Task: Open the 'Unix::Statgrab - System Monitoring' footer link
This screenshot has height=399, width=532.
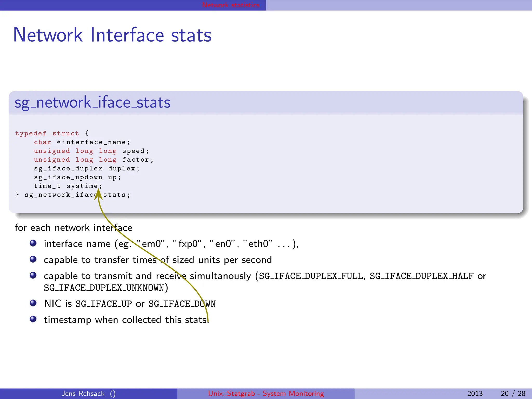Action: [266, 394]
